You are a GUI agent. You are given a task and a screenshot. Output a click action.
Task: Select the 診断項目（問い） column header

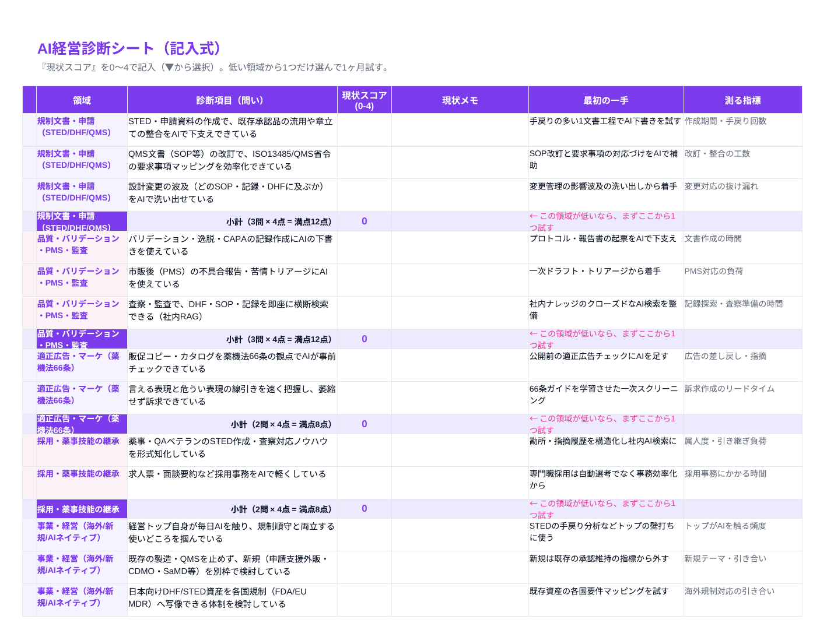[x=232, y=100]
